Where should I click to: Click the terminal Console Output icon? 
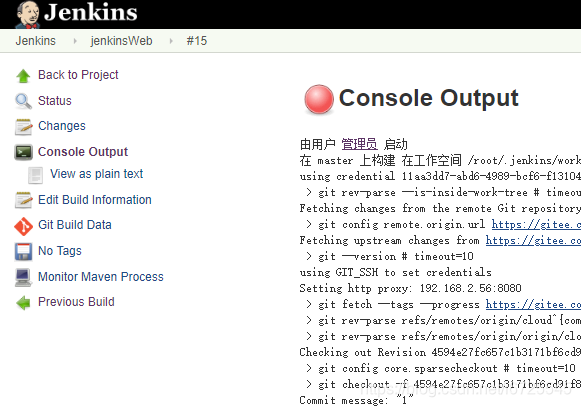click(x=23, y=152)
